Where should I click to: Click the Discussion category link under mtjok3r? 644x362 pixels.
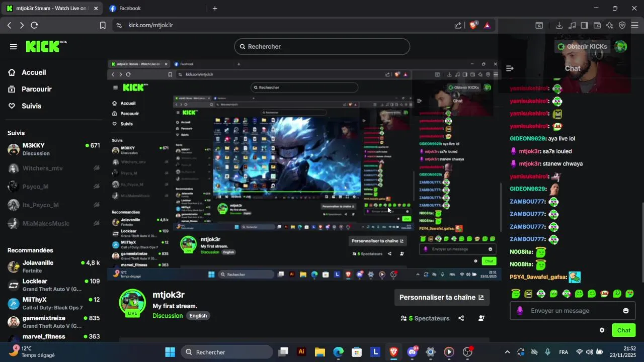(x=168, y=316)
